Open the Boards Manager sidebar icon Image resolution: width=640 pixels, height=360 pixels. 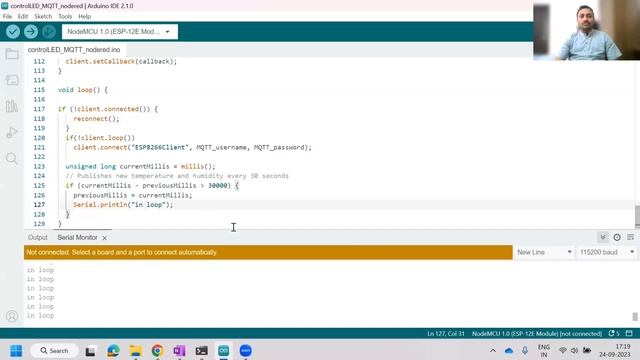[12, 80]
